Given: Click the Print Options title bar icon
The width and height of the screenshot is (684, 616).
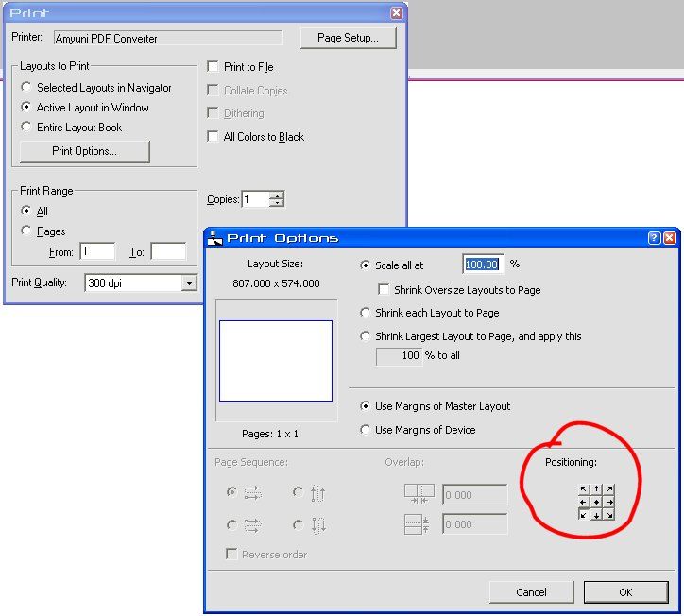Looking at the screenshot, I should pyautogui.click(x=214, y=238).
